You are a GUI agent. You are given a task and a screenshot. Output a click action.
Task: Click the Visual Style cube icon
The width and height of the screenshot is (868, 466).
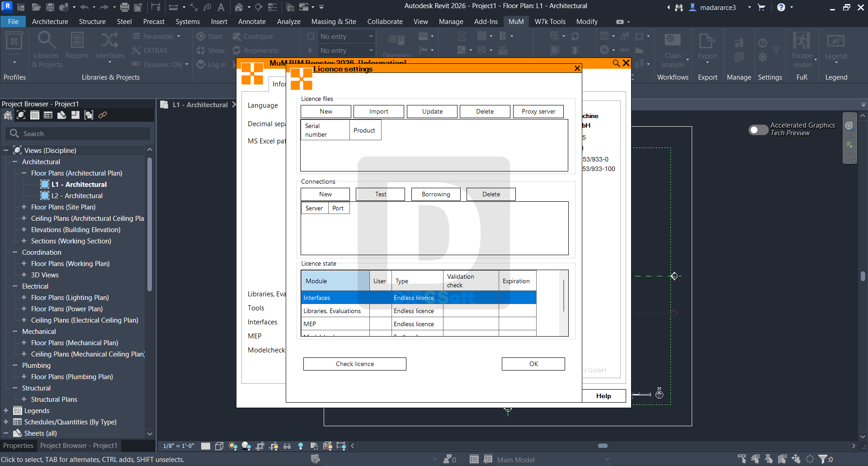coord(219,446)
